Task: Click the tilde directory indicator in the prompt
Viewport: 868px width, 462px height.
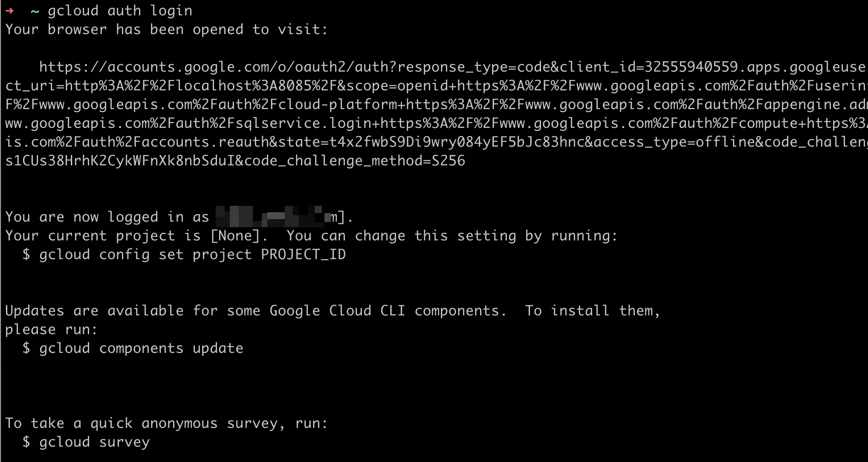Action: 35,11
